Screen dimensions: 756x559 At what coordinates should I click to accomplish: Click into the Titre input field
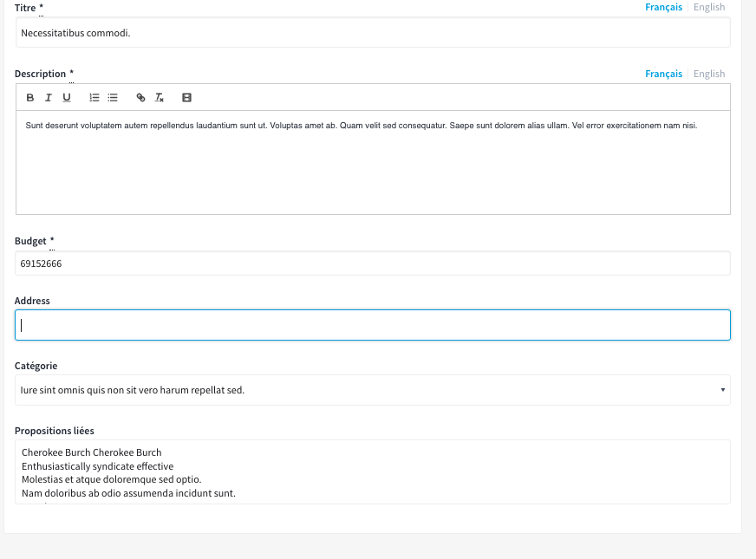[x=373, y=33]
